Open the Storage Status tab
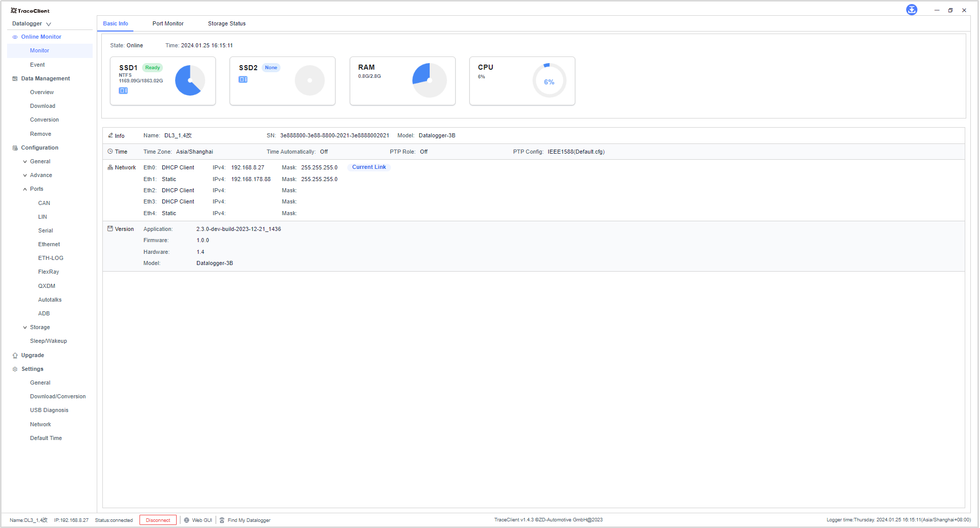Screen dimensions: 980x528 coord(227,23)
